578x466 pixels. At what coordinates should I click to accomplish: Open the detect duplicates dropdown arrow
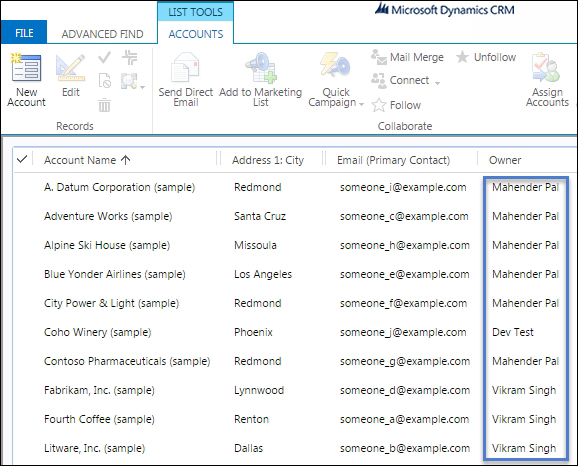[x=143, y=87]
